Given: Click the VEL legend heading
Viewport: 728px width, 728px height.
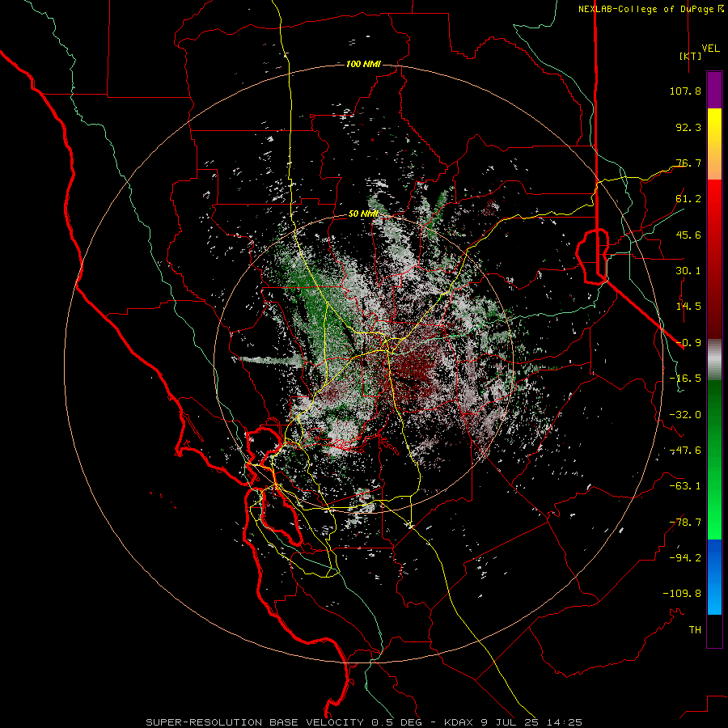Looking at the screenshot, I should tap(710, 49).
